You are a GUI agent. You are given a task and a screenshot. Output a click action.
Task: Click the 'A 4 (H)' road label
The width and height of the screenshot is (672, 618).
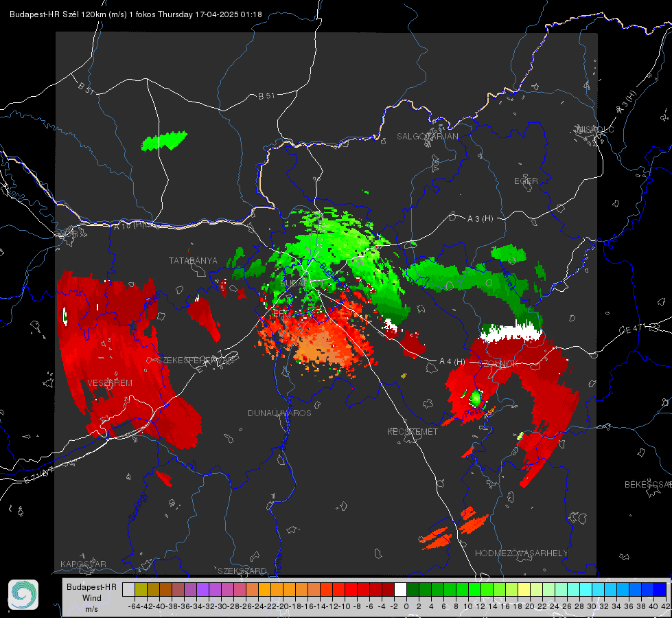[x=452, y=362]
